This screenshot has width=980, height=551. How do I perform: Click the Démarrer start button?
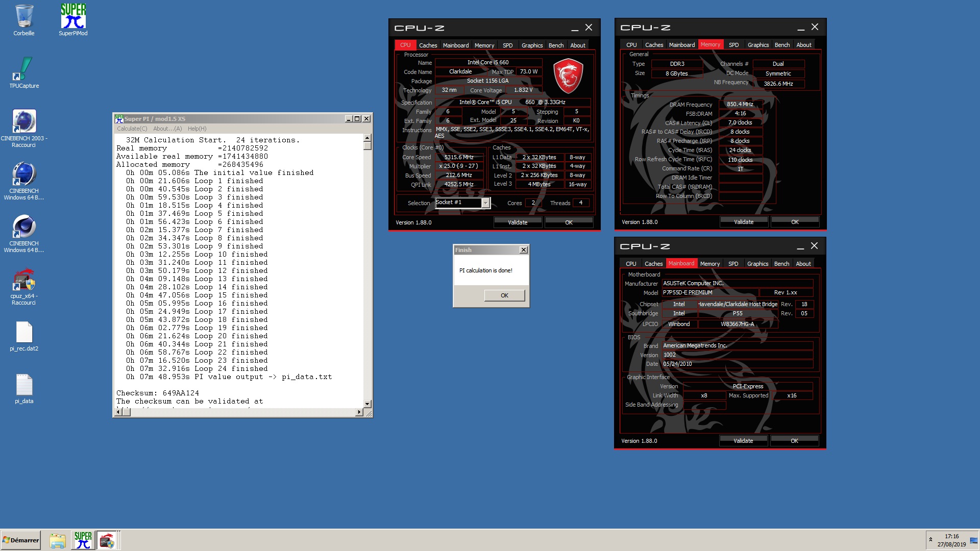pos(20,540)
